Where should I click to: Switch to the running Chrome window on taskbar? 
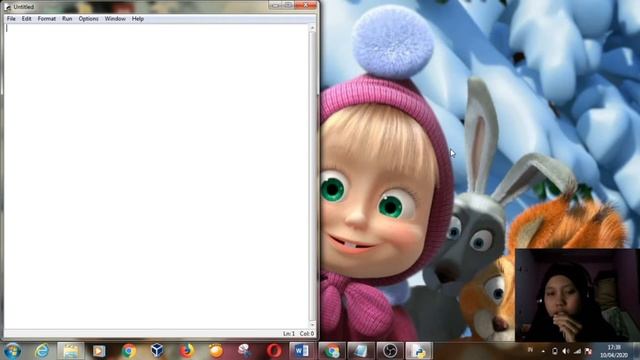click(x=332, y=351)
